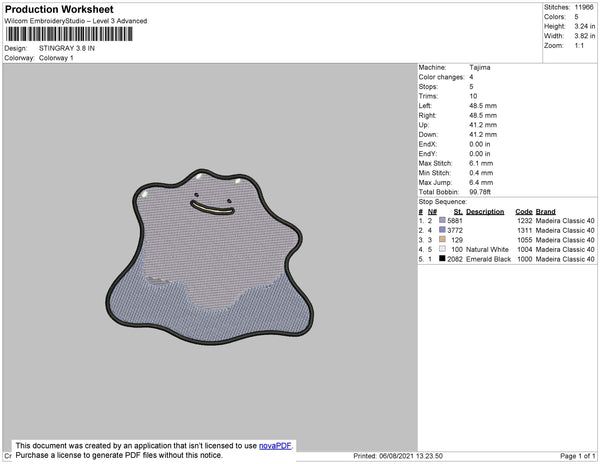The height and width of the screenshot is (464, 600).
Task: Select the width value 3.82 in
Action: pos(585,36)
